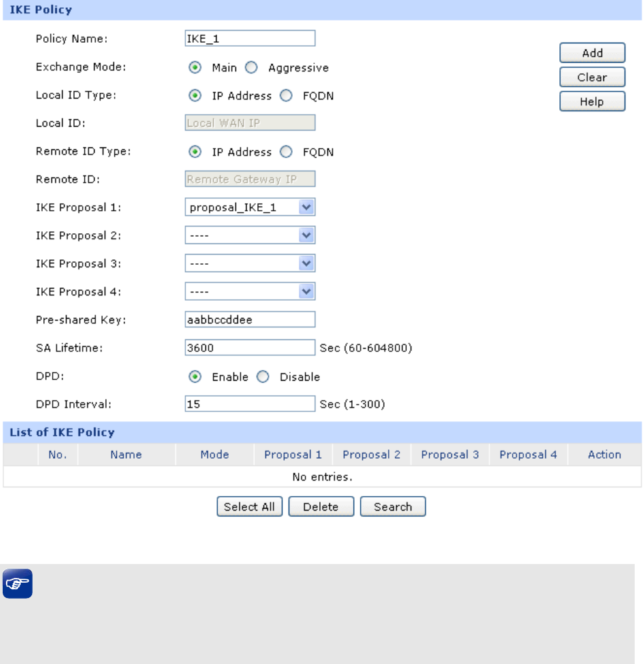Click the Remote ID field
Screen dimensions: 644x664
click(250, 179)
